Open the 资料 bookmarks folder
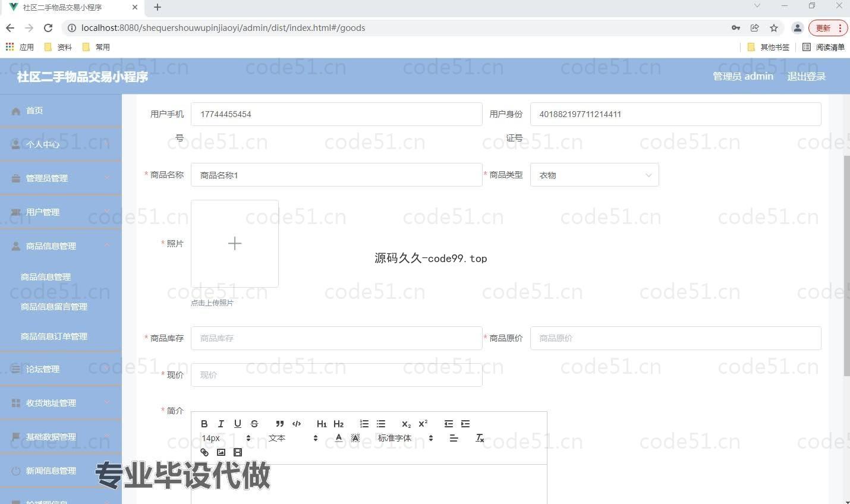Viewport: 850px width, 504px height. [x=58, y=47]
